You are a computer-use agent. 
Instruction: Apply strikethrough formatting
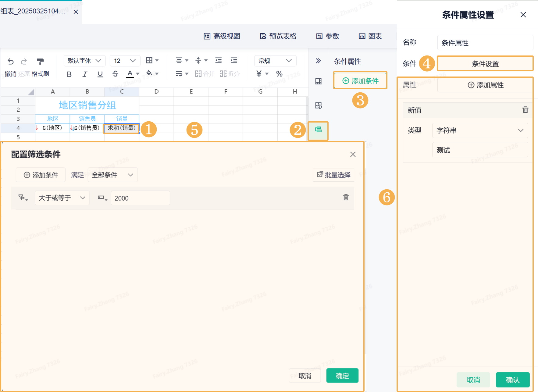click(x=115, y=74)
